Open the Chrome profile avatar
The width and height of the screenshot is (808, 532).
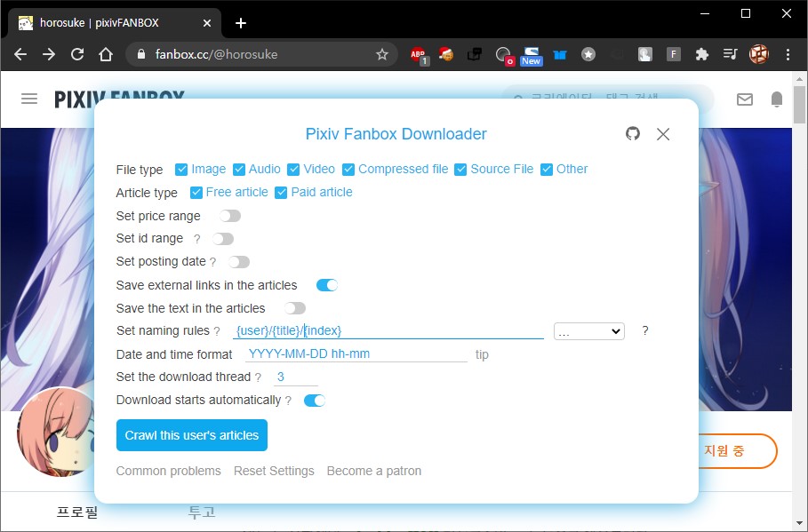[759, 54]
